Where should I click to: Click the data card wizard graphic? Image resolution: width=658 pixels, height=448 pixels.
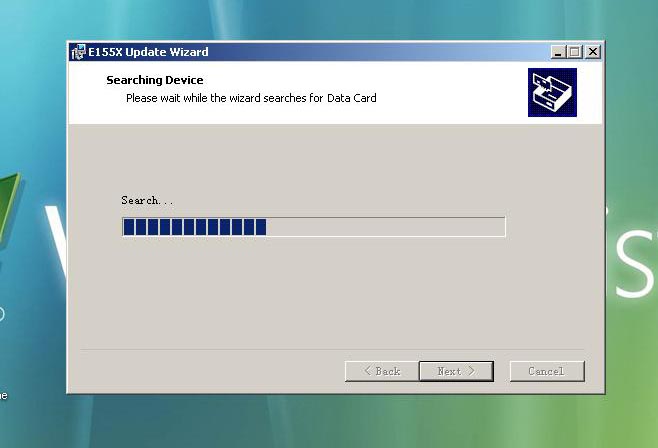point(552,92)
